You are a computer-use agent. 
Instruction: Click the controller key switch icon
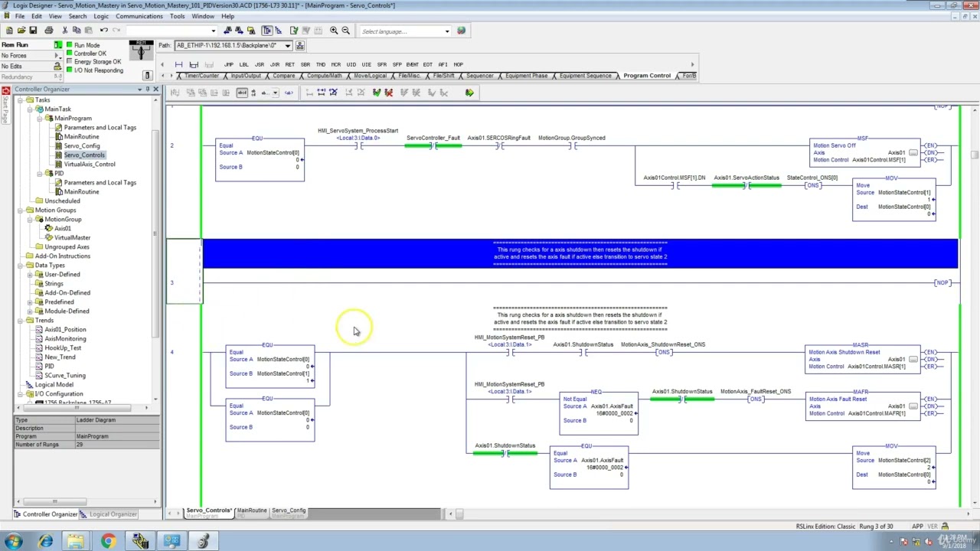[x=141, y=51]
